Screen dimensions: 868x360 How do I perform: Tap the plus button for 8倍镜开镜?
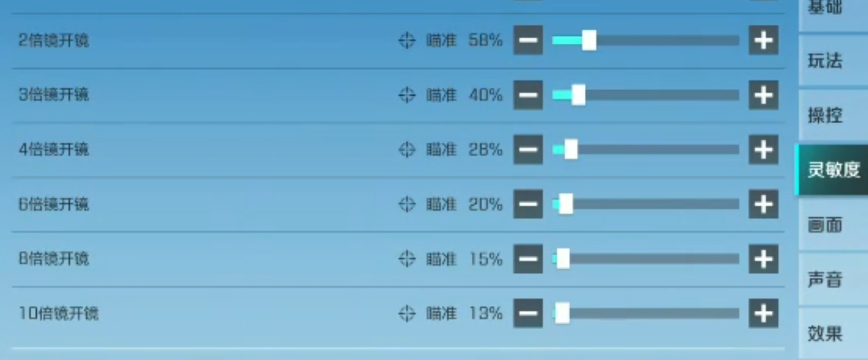[x=763, y=259]
